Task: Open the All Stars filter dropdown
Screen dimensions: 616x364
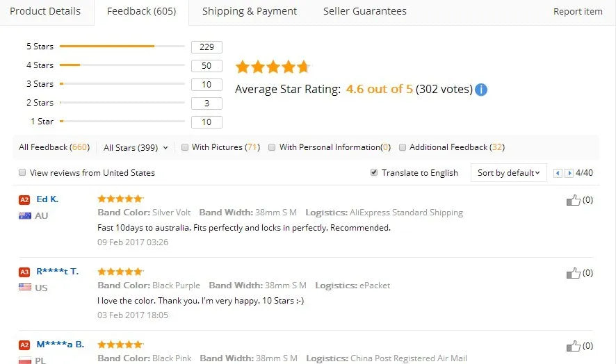Action: point(136,147)
